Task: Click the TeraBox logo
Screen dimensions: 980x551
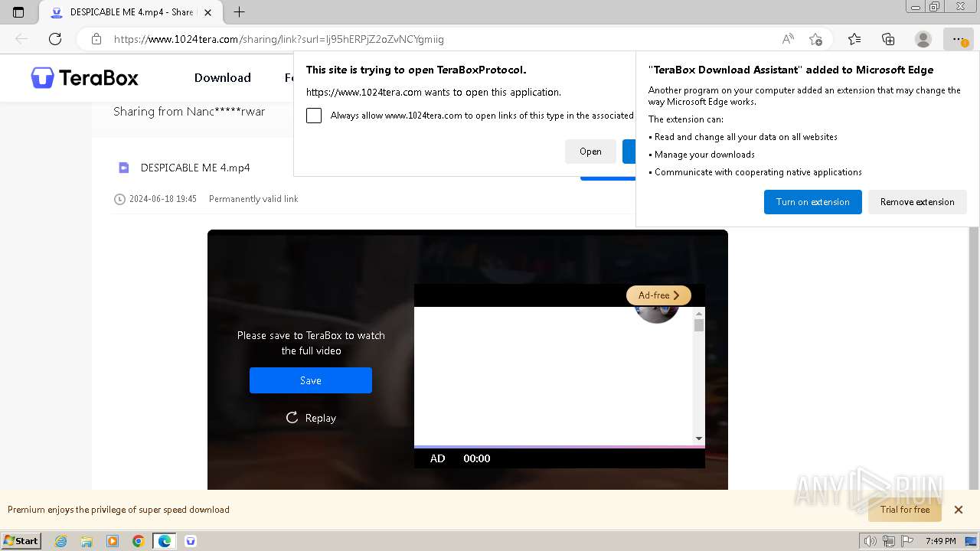Action: tap(85, 77)
